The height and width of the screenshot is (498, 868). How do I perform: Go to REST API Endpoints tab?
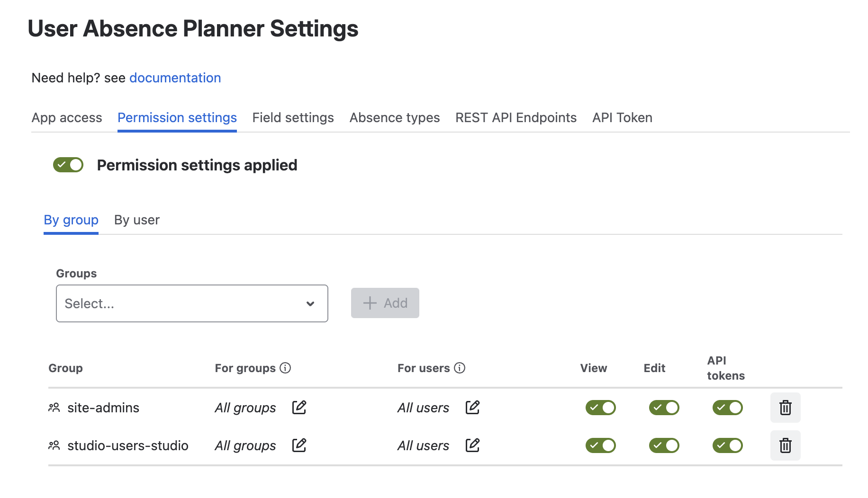(x=516, y=117)
